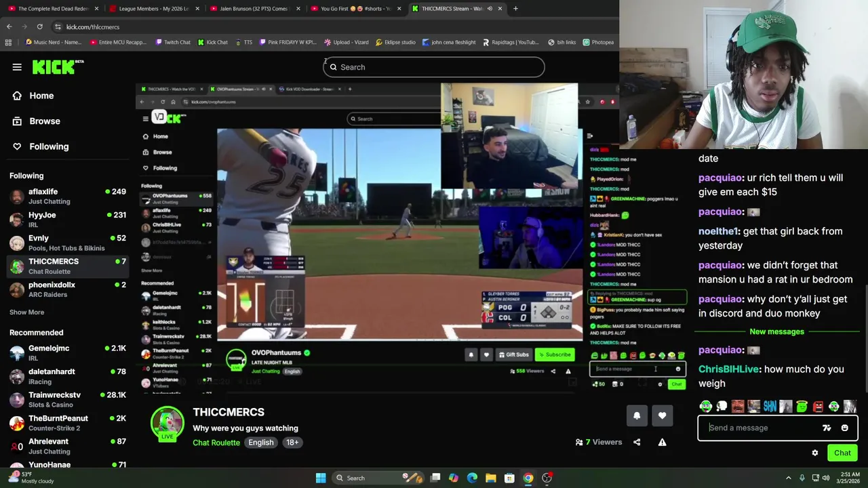Image resolution: width=868 pixels, height=488 pixels.
Task: Open a new browser tab
Action: (515, 9)
